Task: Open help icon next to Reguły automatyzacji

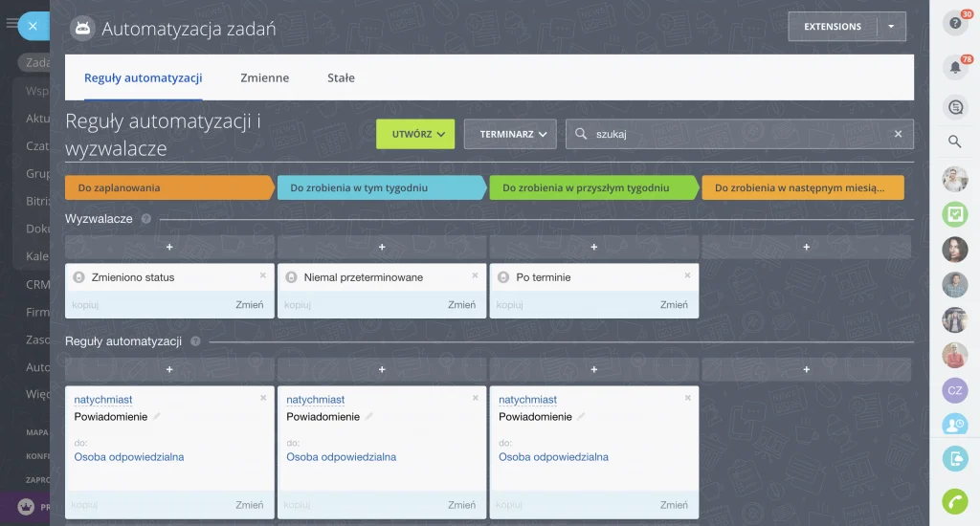Action: 195,341
